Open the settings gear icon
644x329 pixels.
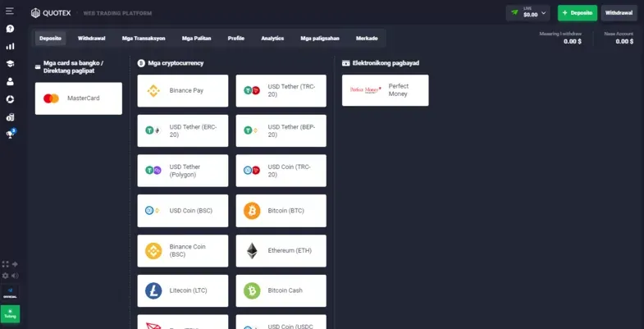[6, 276]
